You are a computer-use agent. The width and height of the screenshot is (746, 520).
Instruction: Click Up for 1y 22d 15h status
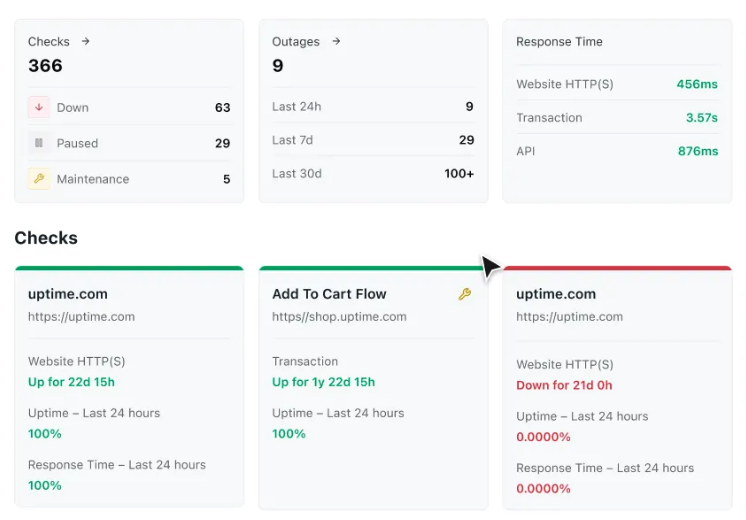324,382
